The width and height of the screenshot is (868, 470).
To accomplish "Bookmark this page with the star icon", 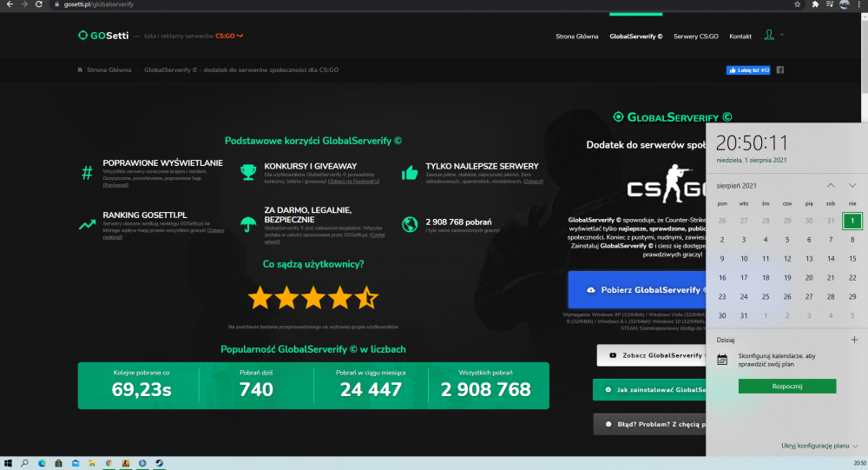I will (x=797, y=3).
